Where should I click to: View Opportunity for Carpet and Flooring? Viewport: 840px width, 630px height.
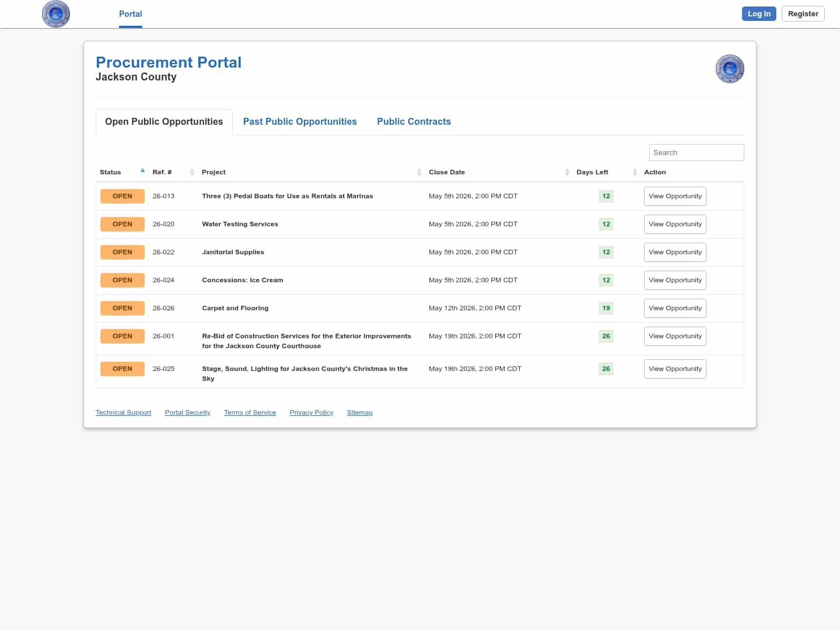point(675,308)
